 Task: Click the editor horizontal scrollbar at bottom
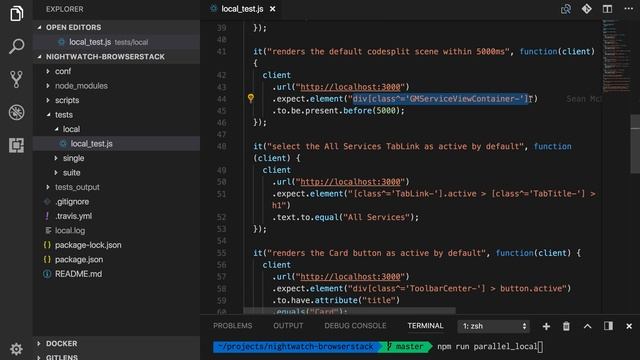pyautogui.click(x=349, y=311)
